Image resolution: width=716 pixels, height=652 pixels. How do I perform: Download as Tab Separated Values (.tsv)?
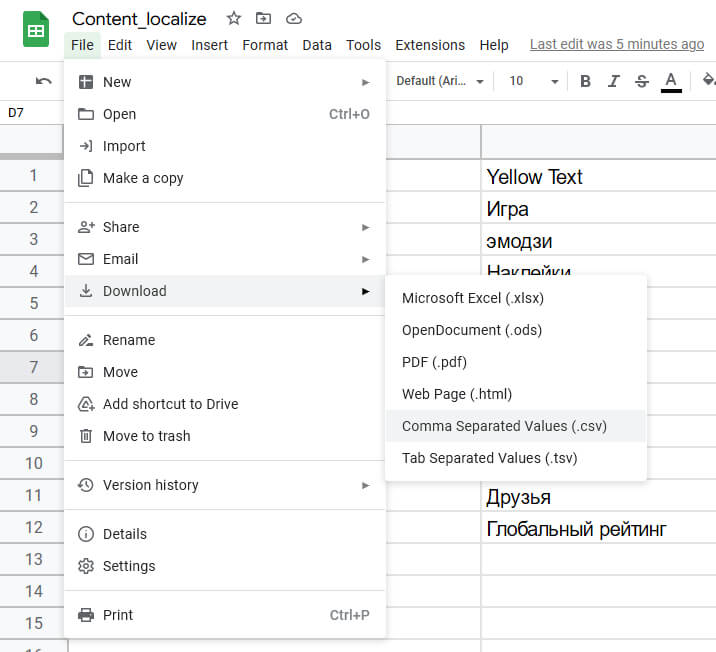516,458
